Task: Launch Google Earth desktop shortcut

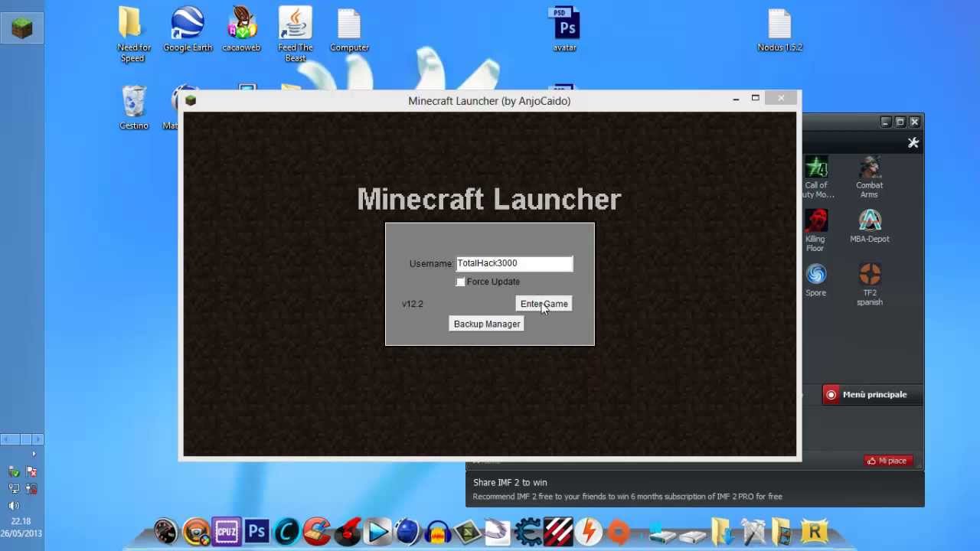Action: coord(188,31)
